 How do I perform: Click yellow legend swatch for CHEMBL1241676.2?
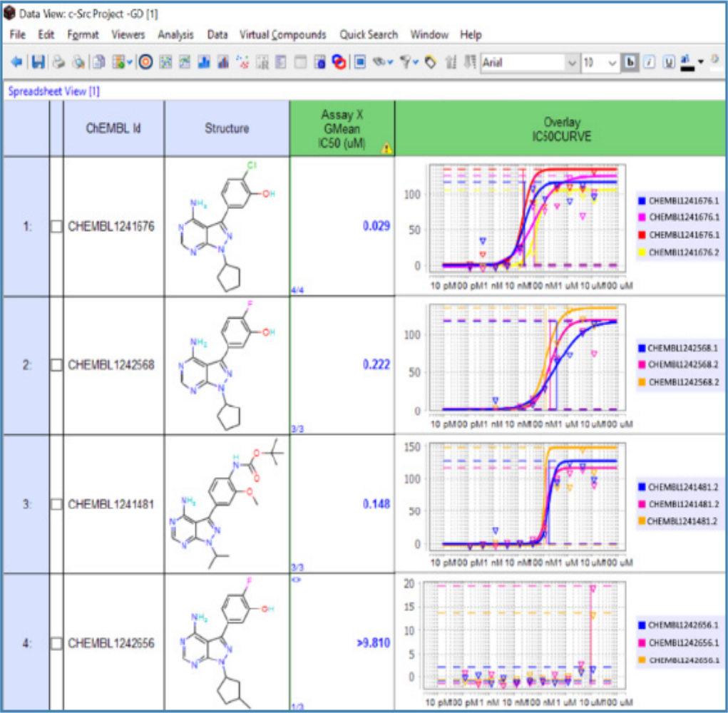pyautogui.click(x=642, y=252)
